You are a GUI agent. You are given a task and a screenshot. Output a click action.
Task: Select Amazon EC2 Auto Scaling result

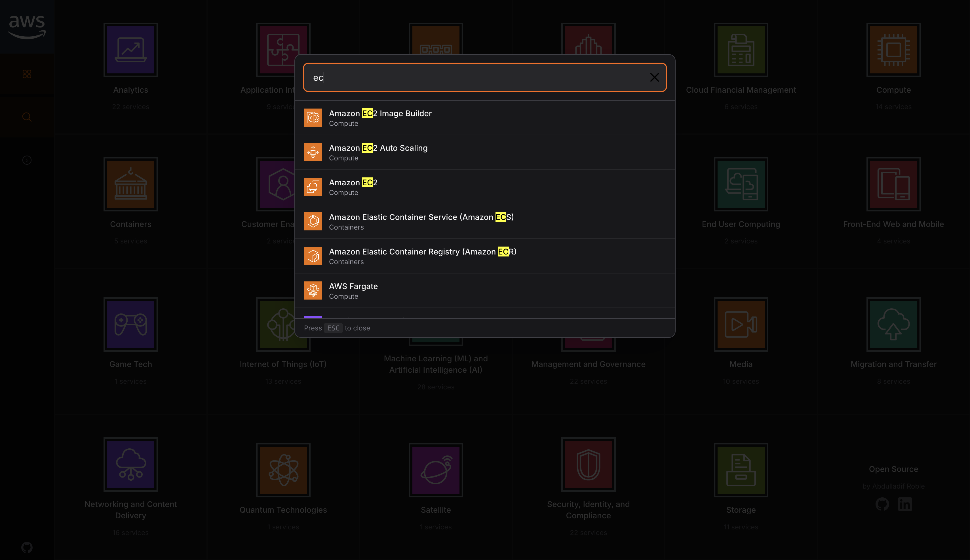tap(485, 152)
